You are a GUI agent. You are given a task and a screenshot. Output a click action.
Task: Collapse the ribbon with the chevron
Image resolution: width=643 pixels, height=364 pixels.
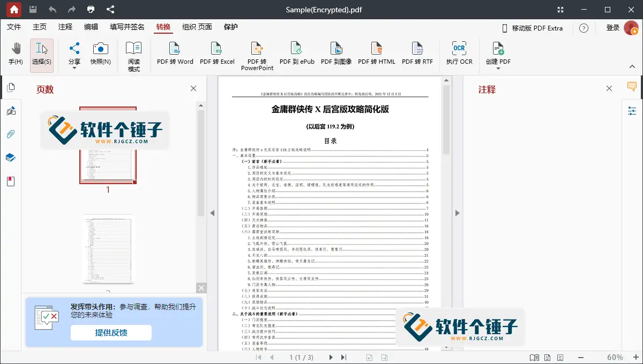point(632,67)
